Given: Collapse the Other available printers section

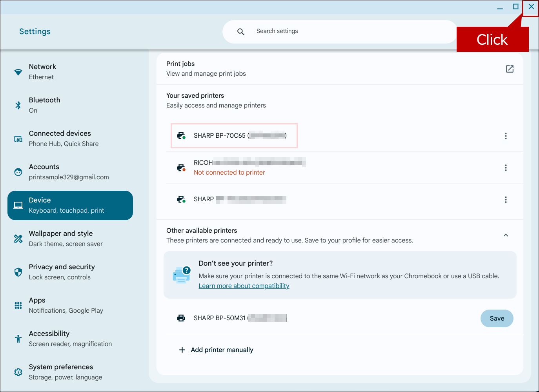Looking at the screenshot, I should coord(506,235).
